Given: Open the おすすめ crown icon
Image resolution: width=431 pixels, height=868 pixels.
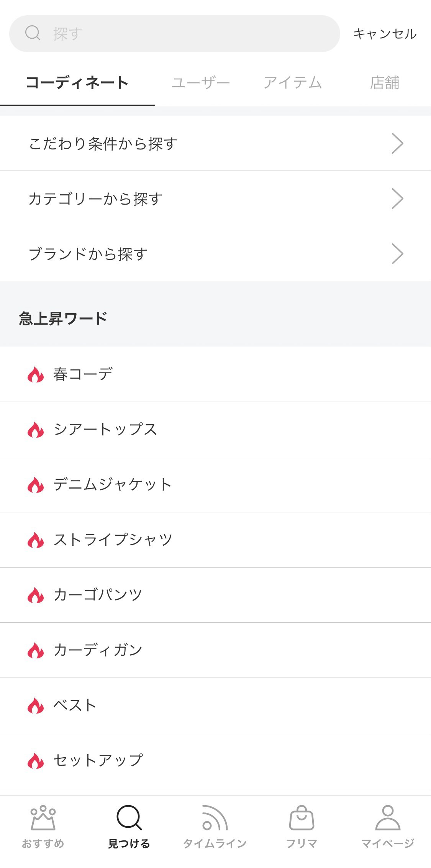Looking at the screenshot, I should point(43,818).
